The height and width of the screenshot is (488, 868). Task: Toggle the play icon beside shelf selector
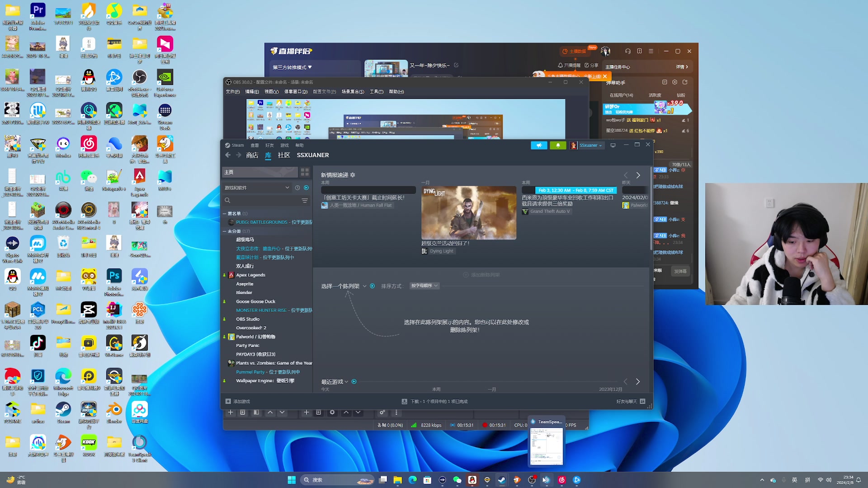pyautogui.click(x=373, y=286)
